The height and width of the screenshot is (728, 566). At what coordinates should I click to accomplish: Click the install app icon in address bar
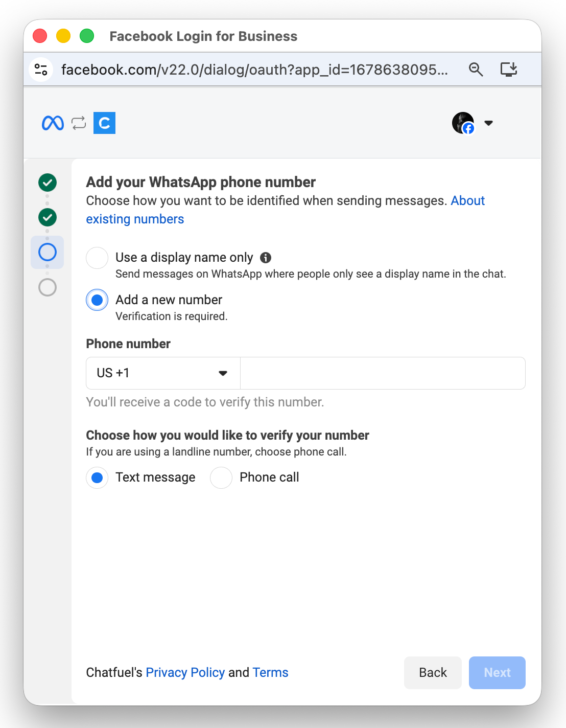[x=509, y=70]
